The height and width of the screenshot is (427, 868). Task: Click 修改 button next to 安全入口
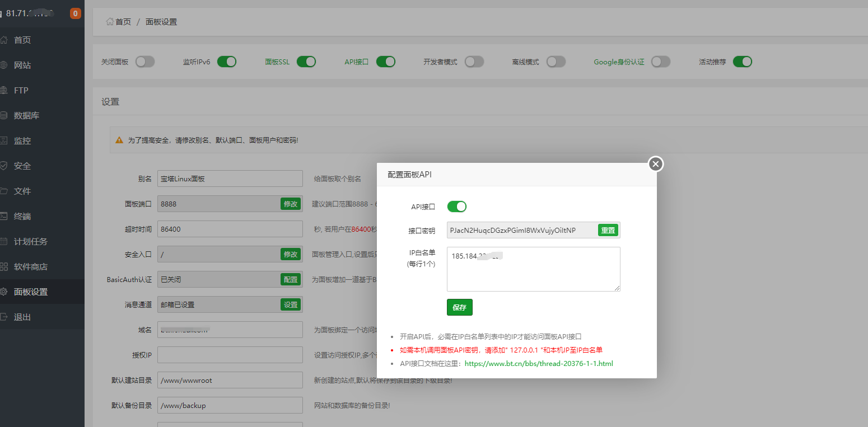point(291,254)
